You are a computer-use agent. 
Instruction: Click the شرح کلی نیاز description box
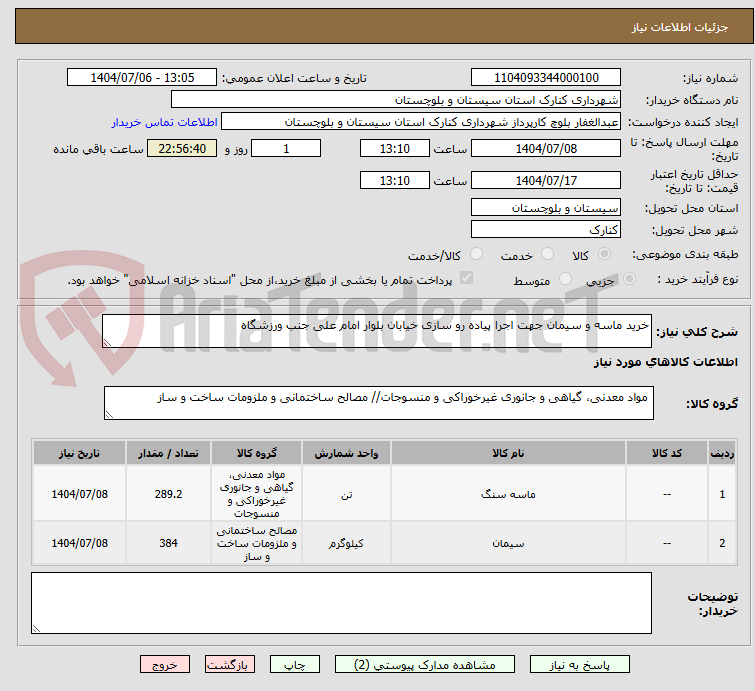point(378,331)
